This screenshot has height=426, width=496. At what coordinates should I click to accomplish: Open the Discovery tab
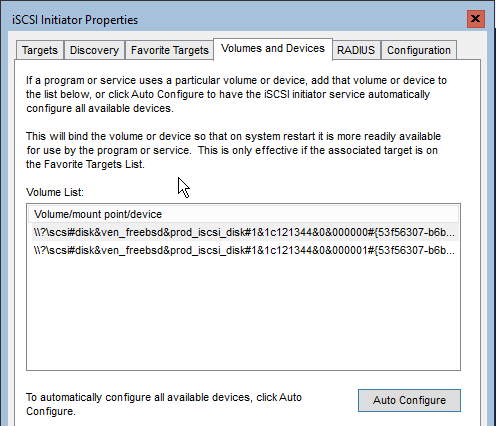click(x=94, y=50)
